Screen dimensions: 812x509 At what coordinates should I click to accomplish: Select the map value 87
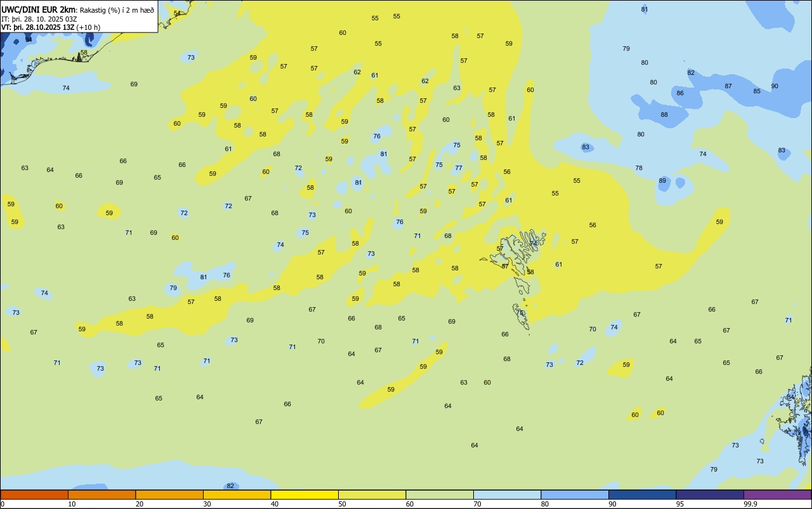[728, 86]
